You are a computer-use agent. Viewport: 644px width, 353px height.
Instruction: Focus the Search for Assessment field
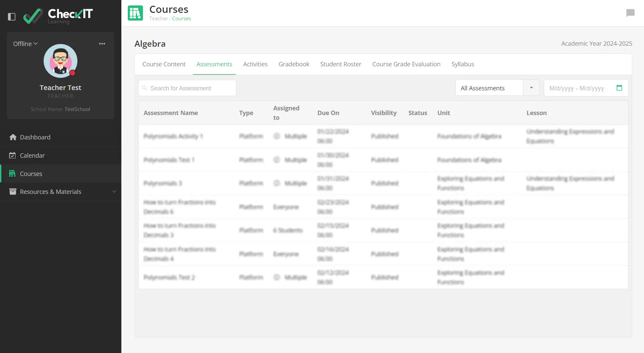pos(187,88)
